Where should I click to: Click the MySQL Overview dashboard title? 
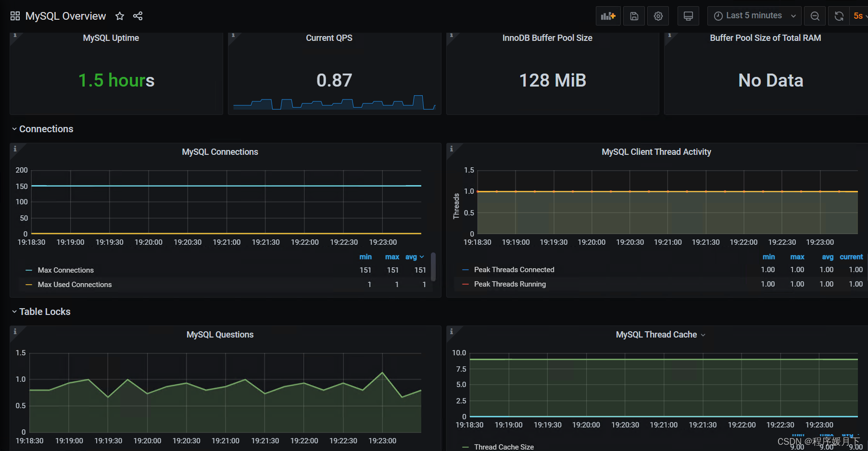click(x=65, y=16)
